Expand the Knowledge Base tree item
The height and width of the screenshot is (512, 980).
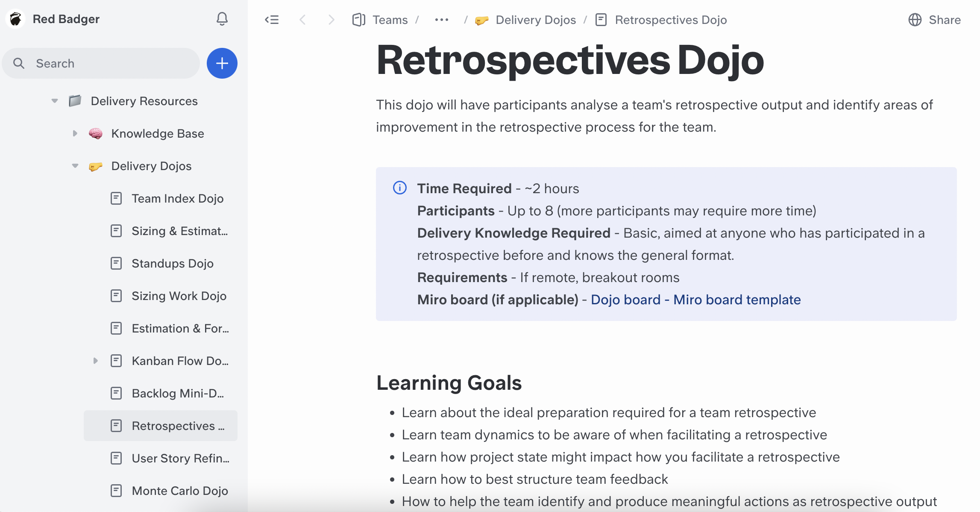pos(75,133)
